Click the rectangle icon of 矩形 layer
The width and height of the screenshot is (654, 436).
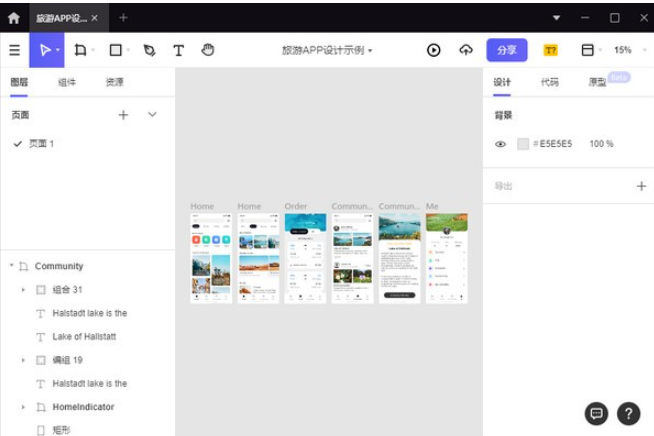41,430
